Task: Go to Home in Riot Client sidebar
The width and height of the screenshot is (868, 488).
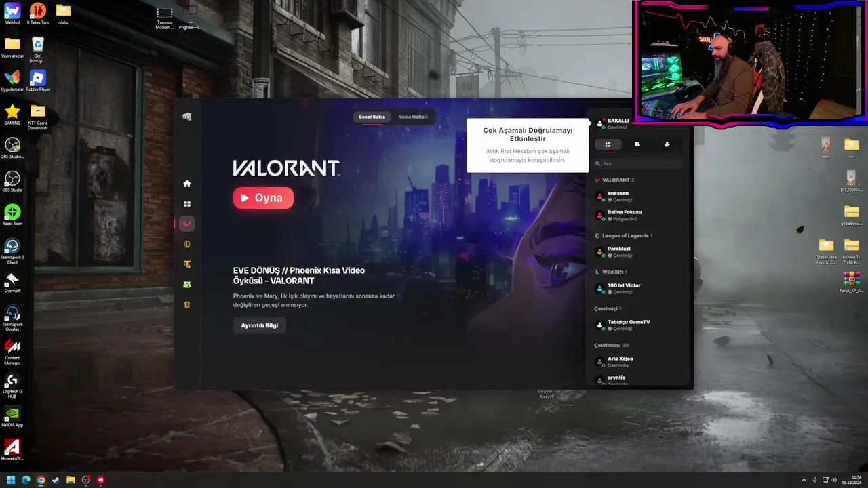Action: click(187, 184)
